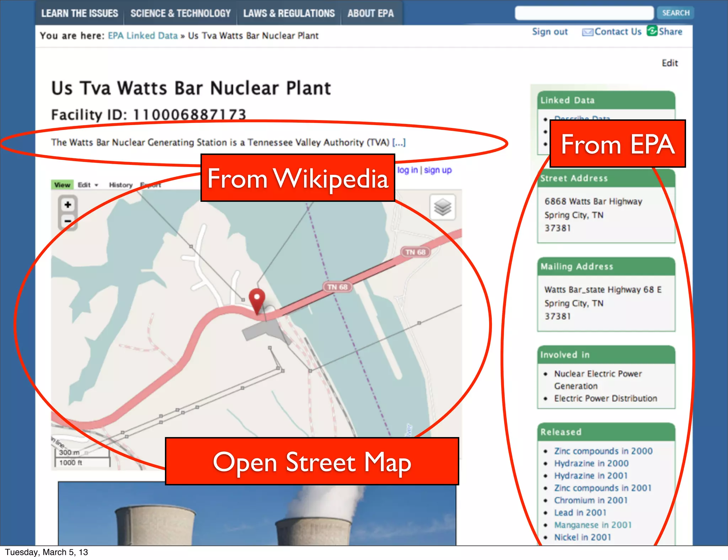Click 6868 Watts Bar Highway address
The height and width of the screenshot is (560, 728).
pyautogui.click(x=593, y=201)
